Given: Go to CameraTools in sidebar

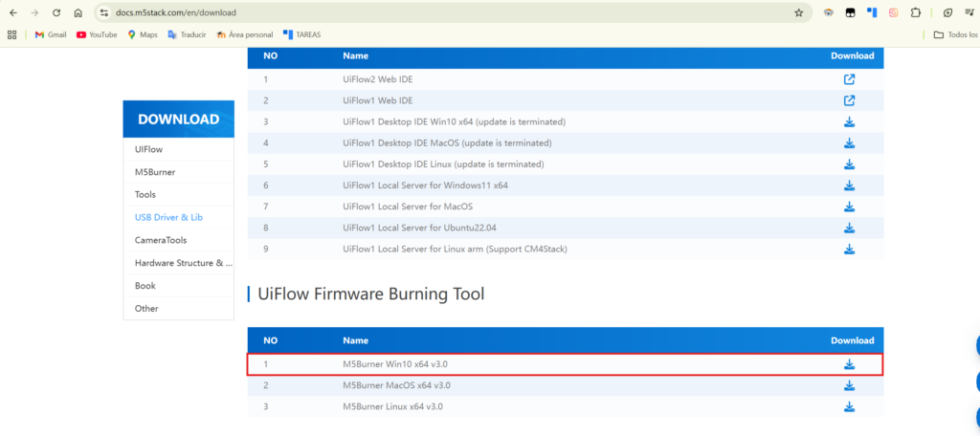Looking at the screenshot, I should 163,240.
